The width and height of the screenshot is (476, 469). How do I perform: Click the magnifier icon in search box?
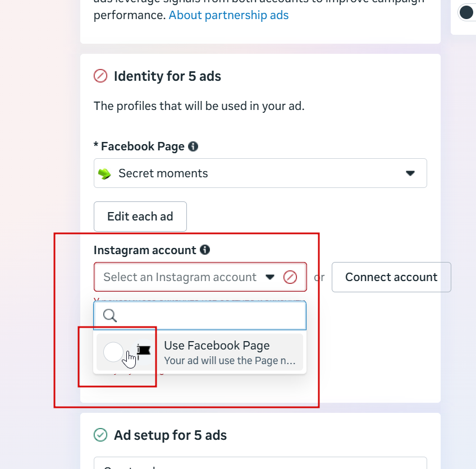(110, 315)
